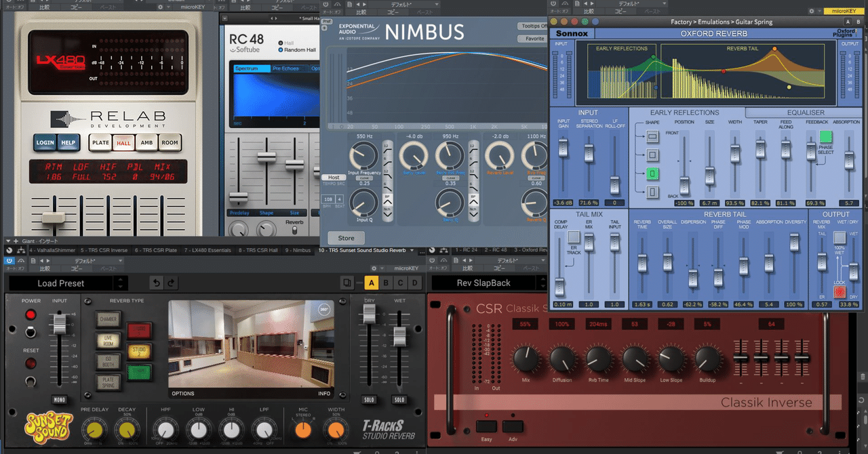868x454 pixels.
Task: Click the Input Gain fader in Oxford Reverb
Action: click(x=562, y=149)
